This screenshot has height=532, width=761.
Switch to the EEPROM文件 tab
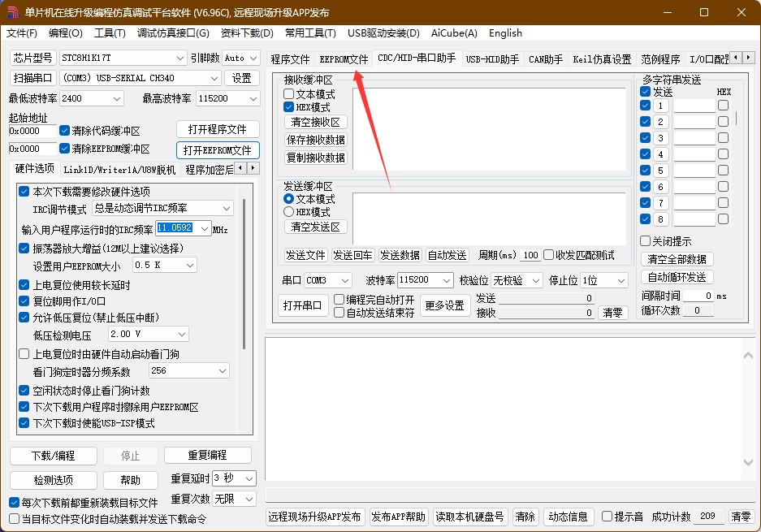[344, 59]
